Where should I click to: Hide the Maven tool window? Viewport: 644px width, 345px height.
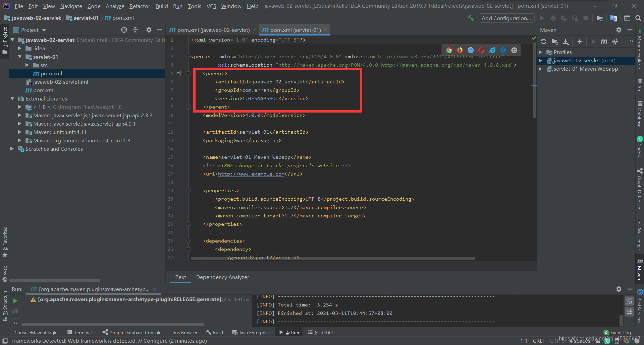(630, 30)
